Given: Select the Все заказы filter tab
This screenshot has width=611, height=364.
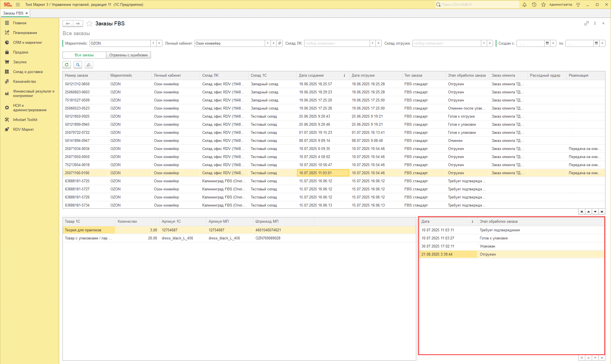Looking at the screenshot, I should [84, 55].
